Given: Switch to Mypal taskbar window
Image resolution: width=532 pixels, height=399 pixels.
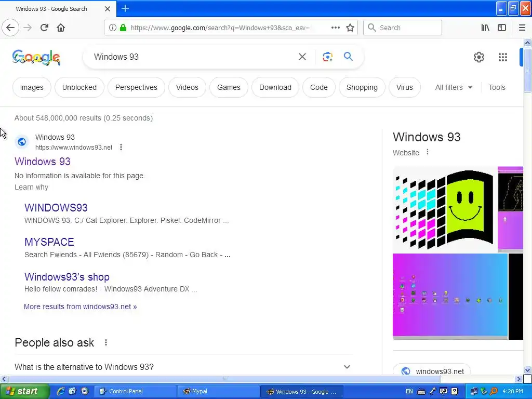Looking at the screenshot, I should pyautogui.click(x=218, y=391).
